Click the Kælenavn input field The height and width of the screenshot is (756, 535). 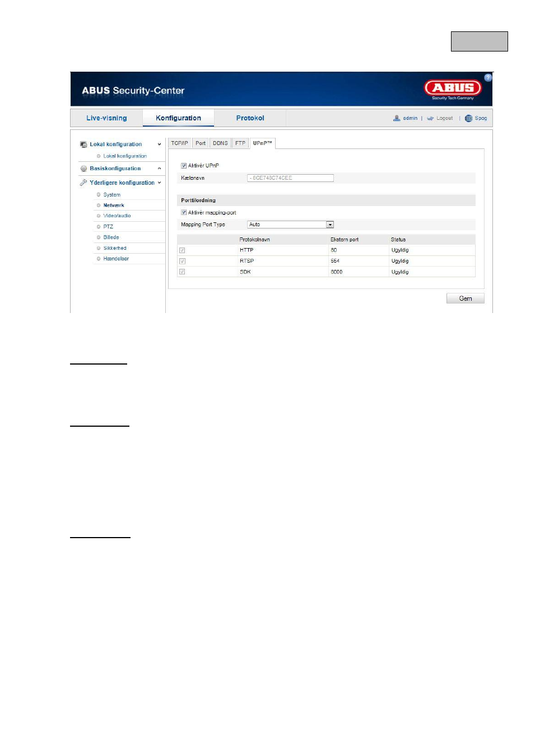pos(290,178)
